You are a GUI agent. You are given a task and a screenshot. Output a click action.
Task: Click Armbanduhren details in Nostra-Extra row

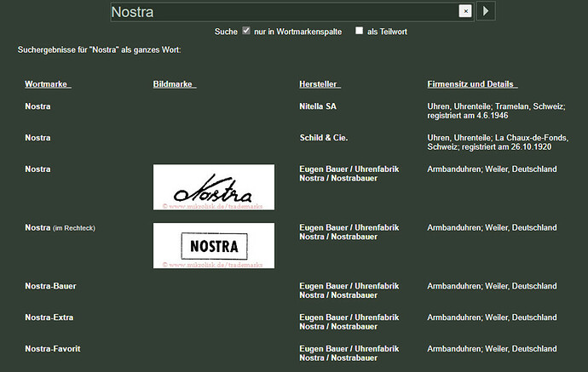[492, 318]
